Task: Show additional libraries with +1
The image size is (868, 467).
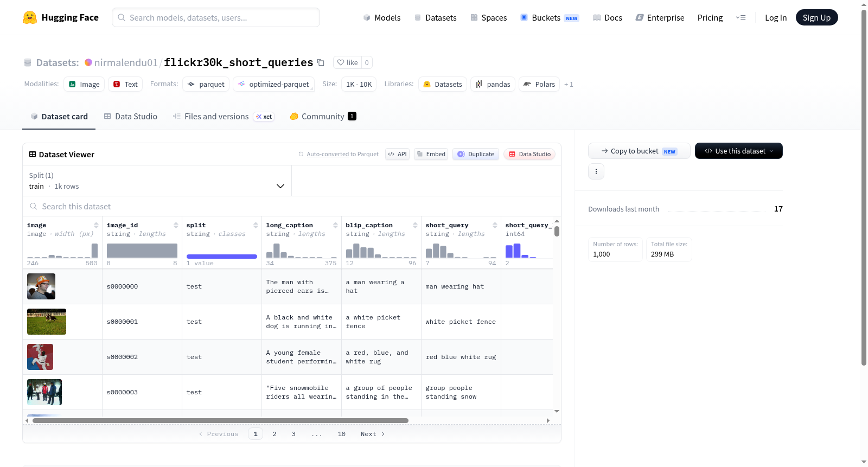Action: (569, 84)
